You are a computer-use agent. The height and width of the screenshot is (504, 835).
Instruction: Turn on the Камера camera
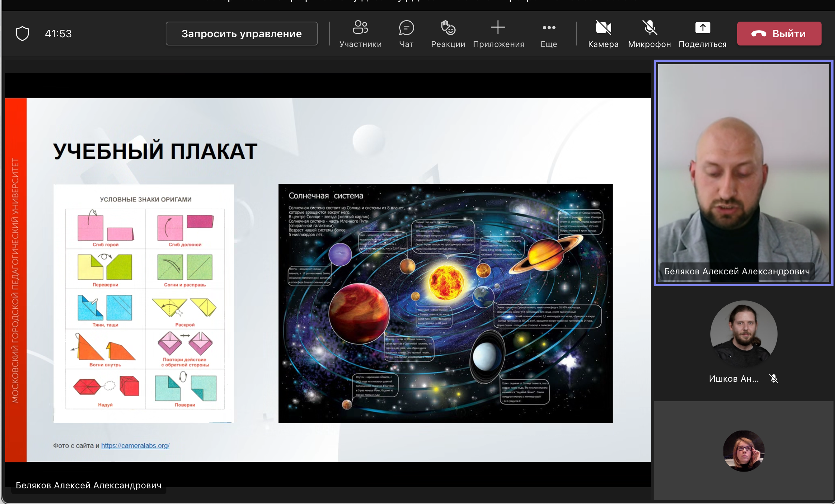pos(603,34)
